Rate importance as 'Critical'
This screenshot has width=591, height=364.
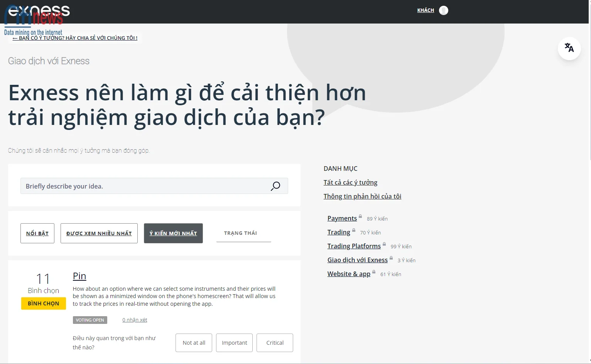(x=275, y=343)
